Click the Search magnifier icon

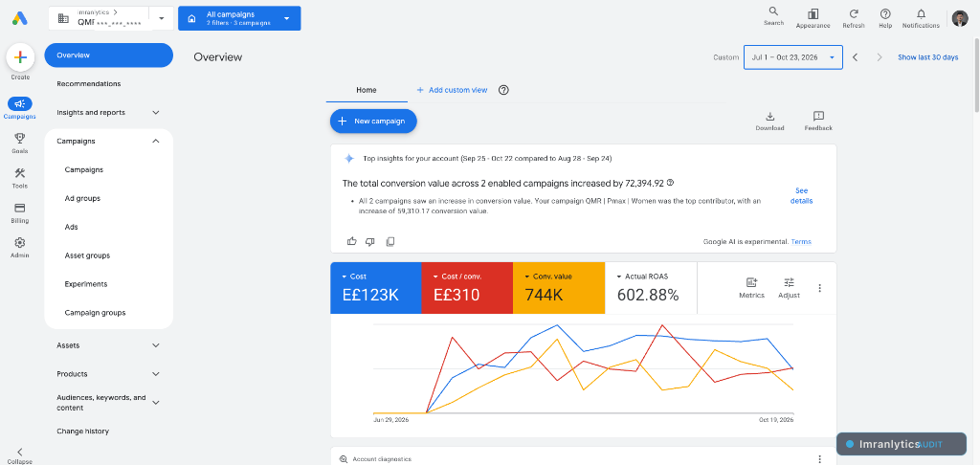773,11
